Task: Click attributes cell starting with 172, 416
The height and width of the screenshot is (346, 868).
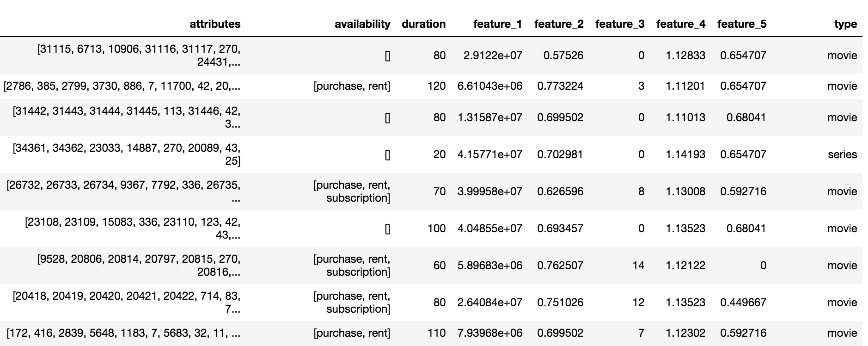Action: (124, 333)
